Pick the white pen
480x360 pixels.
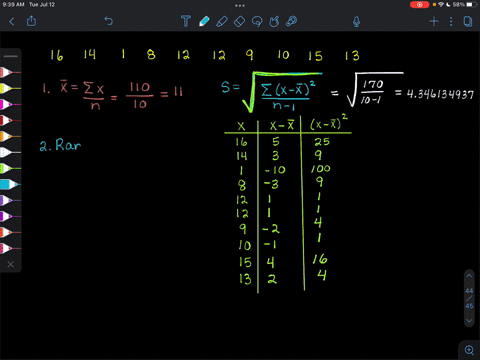point(10,152)
